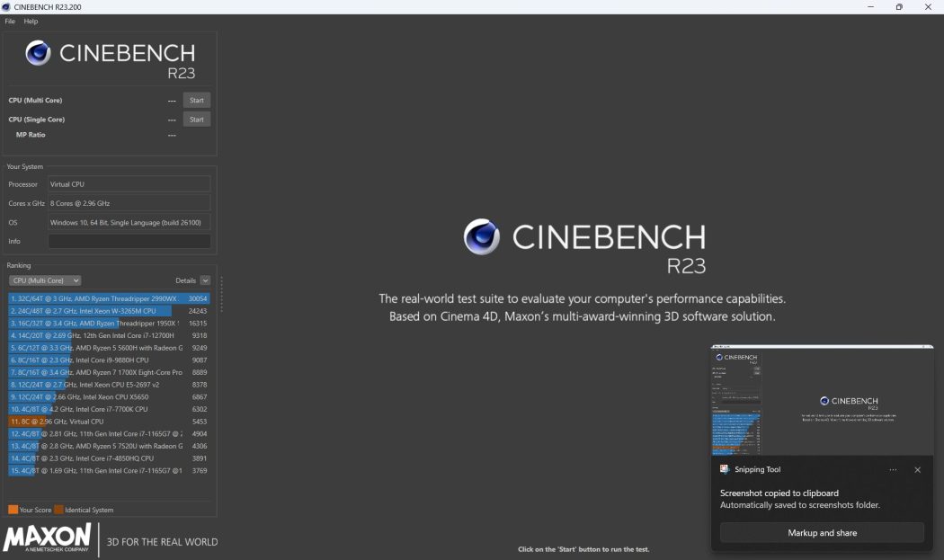Expand the Details arrow in Ranking panel
The image size is (944, 560).
pos(205,280)
